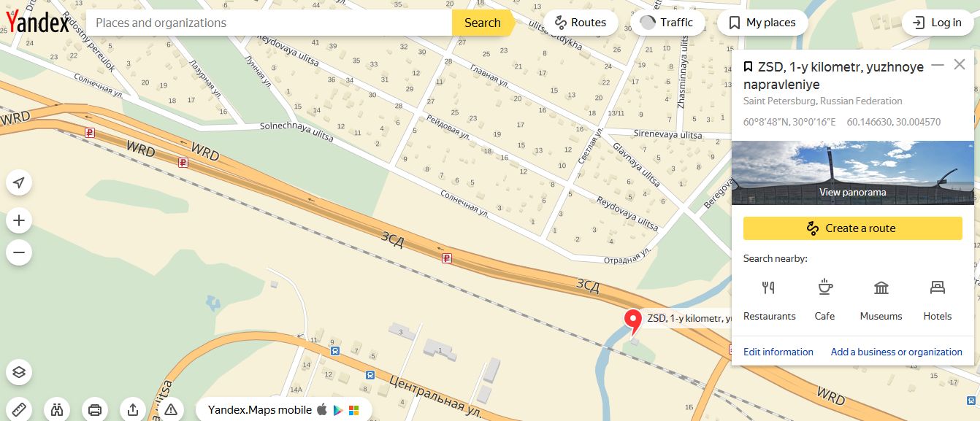Image resolution: width=980 pixels, height=421 pixels.
Task: Bookmark the ZSD location in card title
Action: (749, 67)
